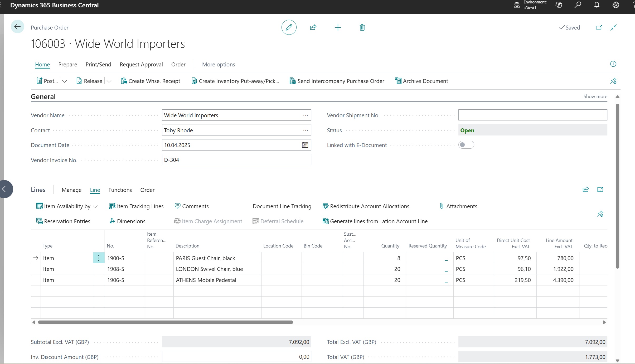The width and height of the screenshot is (635, 364).
Task: Open Functions tab in Lines
Action: tap(120, 190)
